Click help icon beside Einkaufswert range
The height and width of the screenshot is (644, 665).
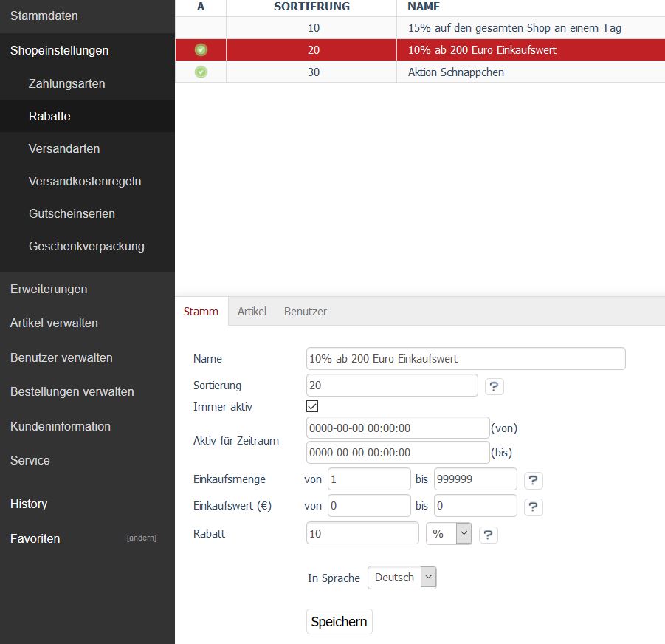[533, 507]
